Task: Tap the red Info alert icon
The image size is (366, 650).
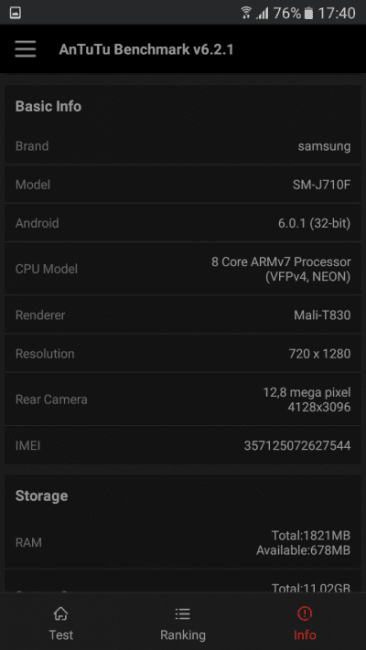Action: coord(305,613)
